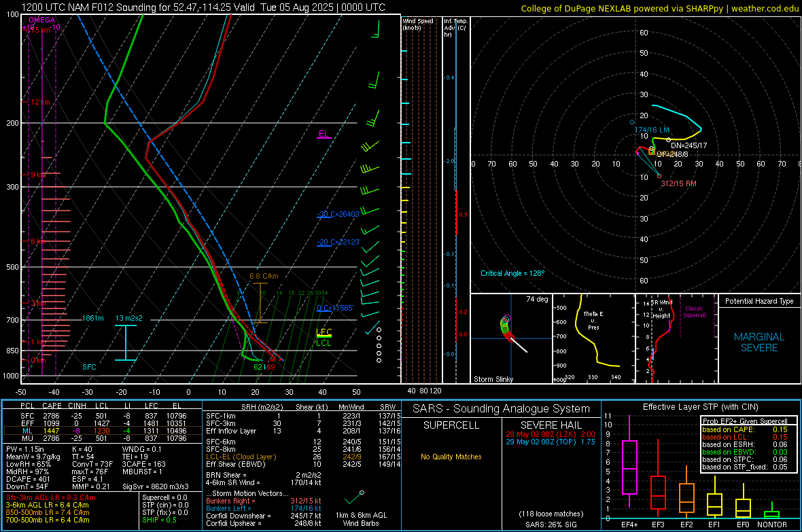Click the SARS - Sounding Analogue System header
The height and width of the screenshot is (532, 802).
(x=502, y=409)
